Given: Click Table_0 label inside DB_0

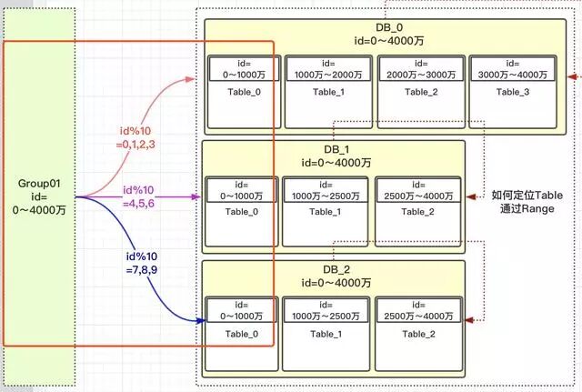Looking at the screenshot, I should [244, 92].
